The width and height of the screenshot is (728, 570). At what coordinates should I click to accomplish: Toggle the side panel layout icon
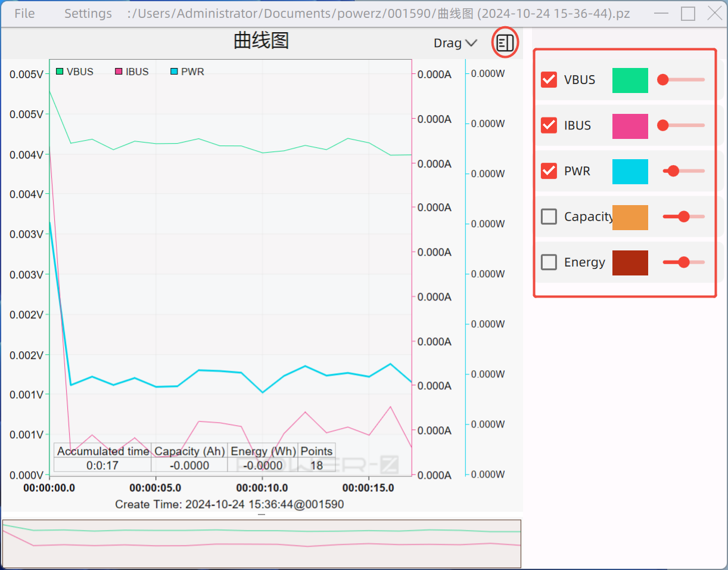coord(505,43)
